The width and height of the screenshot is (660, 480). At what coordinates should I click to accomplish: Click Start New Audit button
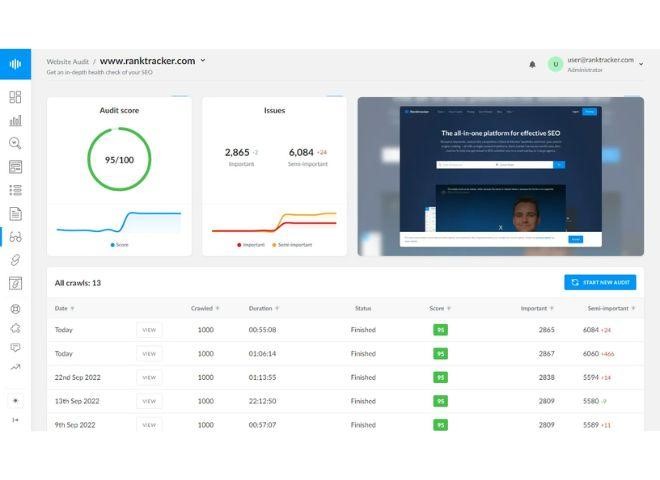(x=600, y=282)
